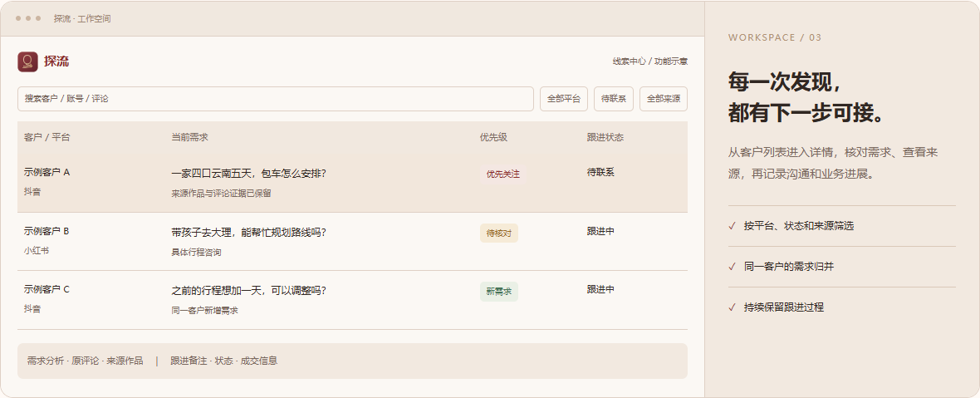This screenshot has width=980, height=398.
Task: Click the 同一客户的需求归并 feature text
Action: [789, 267]
